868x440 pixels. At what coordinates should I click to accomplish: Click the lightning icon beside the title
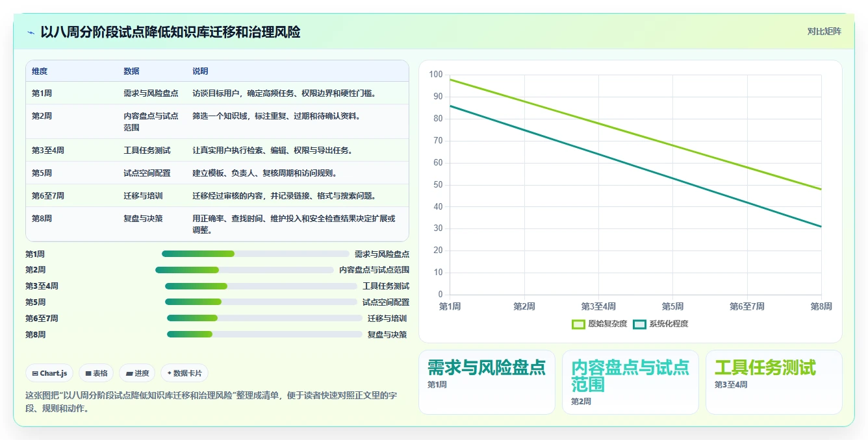coord(31,32)
